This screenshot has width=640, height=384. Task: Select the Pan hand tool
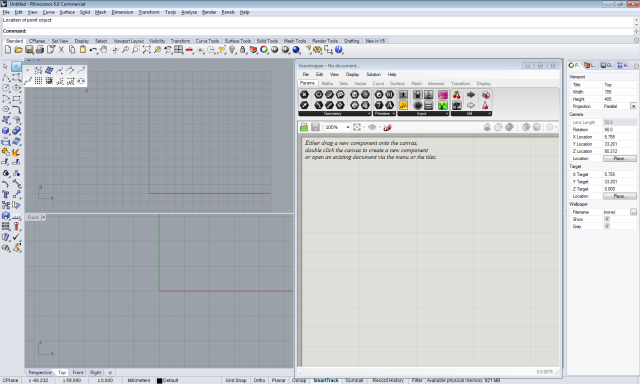point(104,50)
